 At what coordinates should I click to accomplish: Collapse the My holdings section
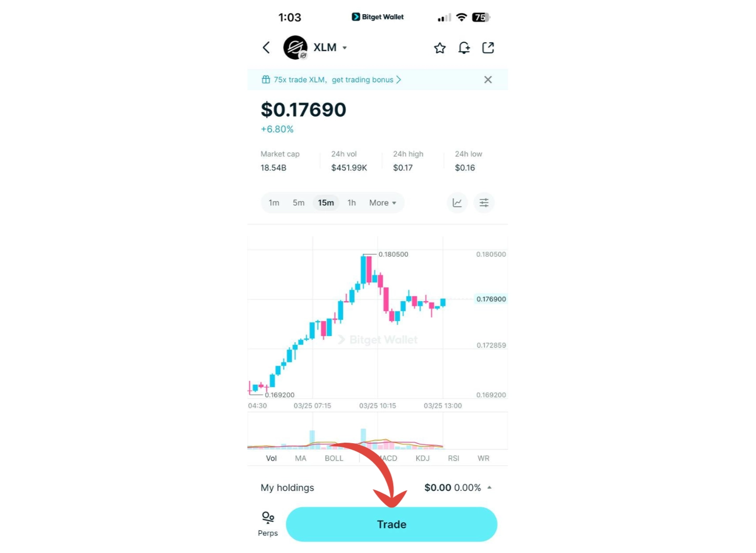tap(489, 487)
